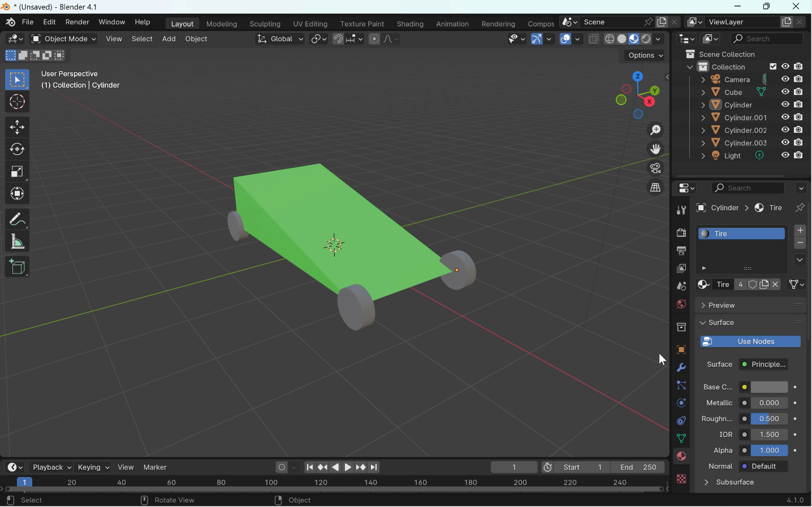Hide the Camera in viewport
Screen dimensions: 812x507
pos(786,80)
